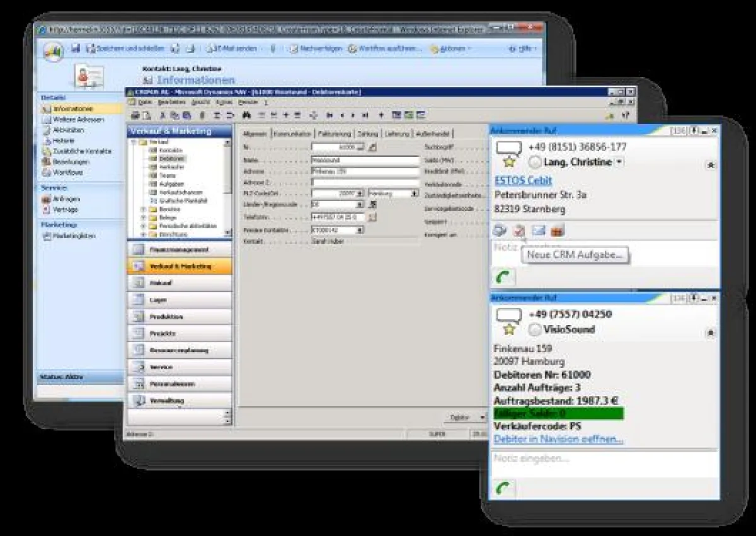The height and width of the screenshot is (536, 756).
Task: Expand the Berichte folder in navigation tree
Action: (x=143, y=208)
